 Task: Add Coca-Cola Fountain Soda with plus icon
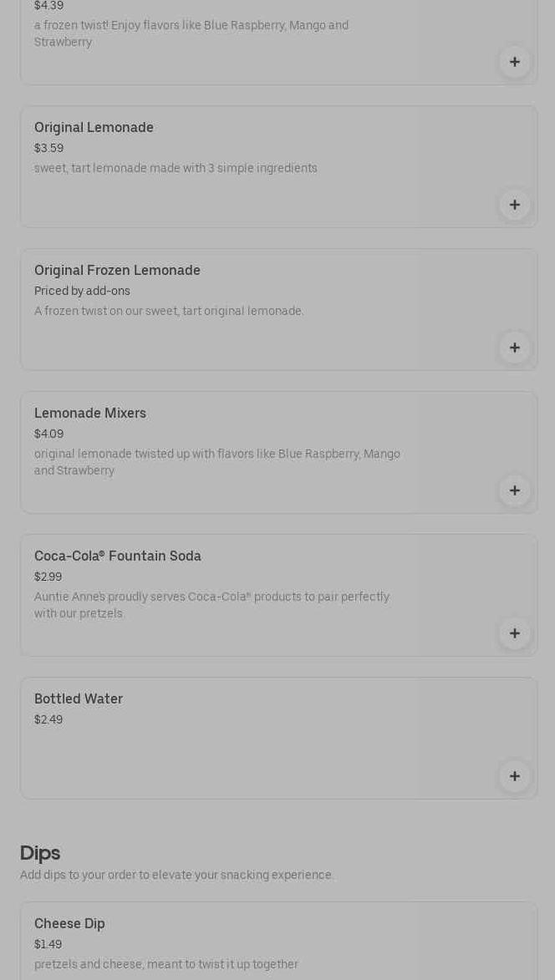pyautogui.click(x=515, y=633)
